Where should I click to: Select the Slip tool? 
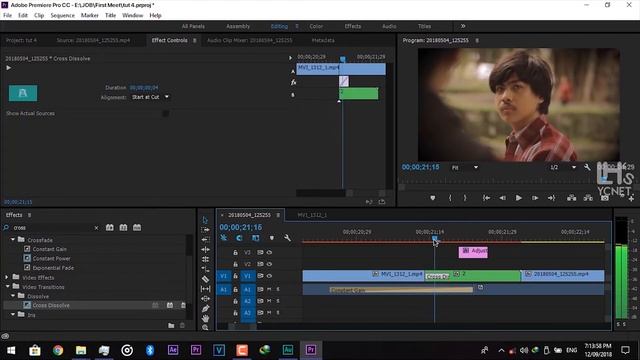pyautogui.click(x=205, y=289)
